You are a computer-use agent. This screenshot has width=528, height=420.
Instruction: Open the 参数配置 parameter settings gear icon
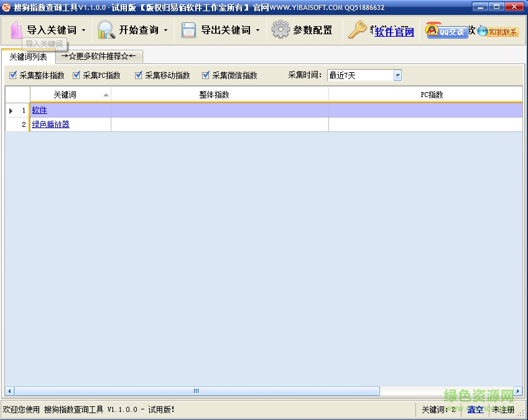pos(280,29)
